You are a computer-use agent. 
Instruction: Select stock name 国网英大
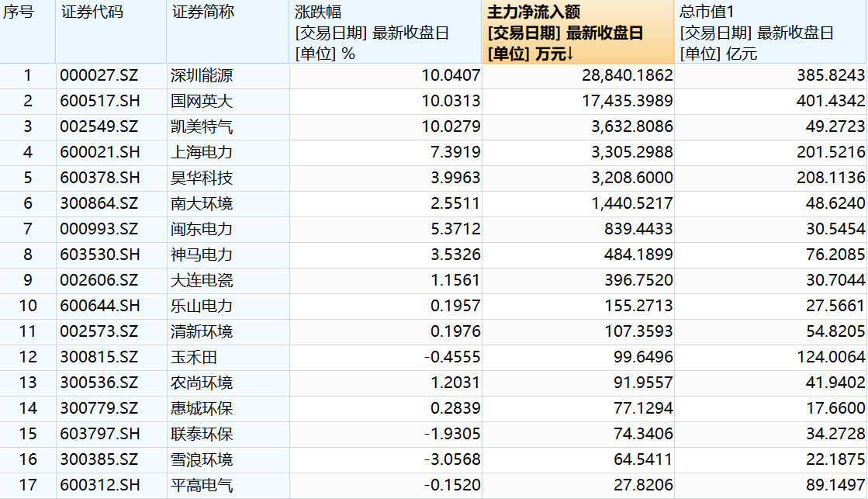point(202,101)
